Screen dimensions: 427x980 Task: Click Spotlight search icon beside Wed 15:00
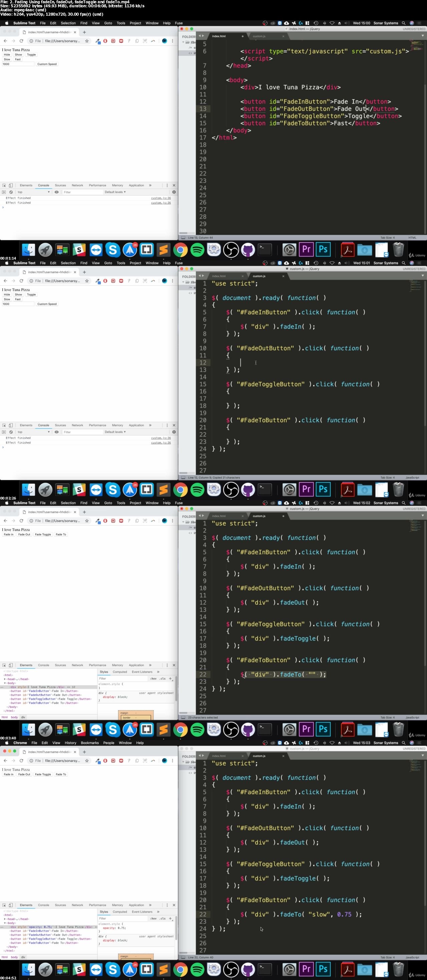[x=404, y=23]
